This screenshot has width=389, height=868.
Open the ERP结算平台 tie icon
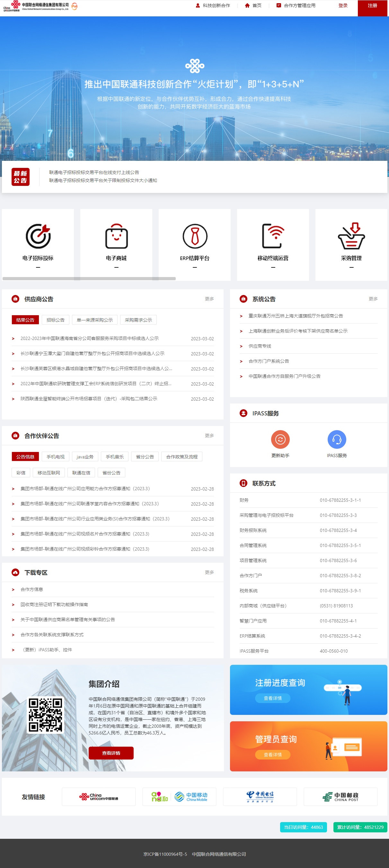(x=195, y=236)
